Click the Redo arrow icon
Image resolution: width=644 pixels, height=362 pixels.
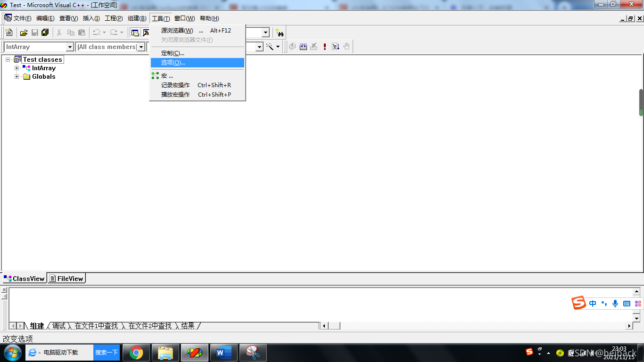(113, 33)
